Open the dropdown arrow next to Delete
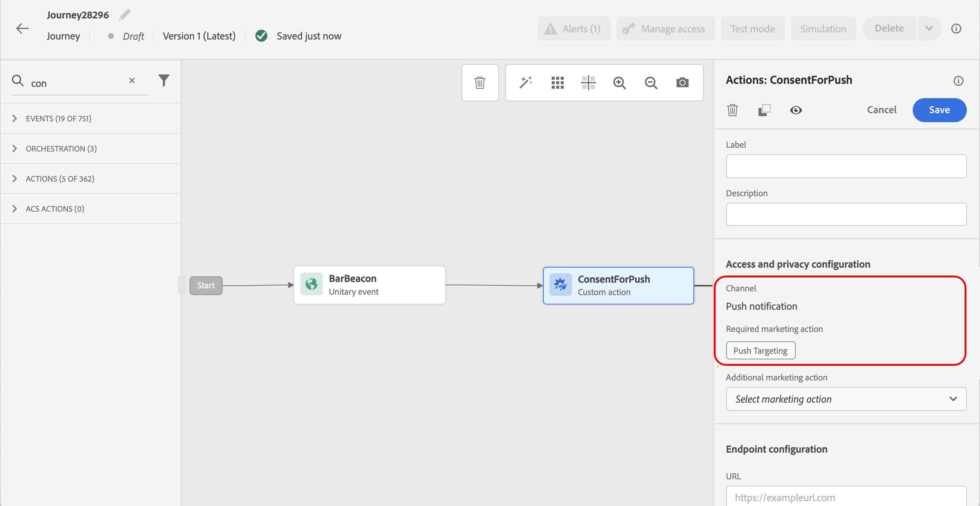The height and width of the screenshot is (506, 980). (x=929, y=29)
